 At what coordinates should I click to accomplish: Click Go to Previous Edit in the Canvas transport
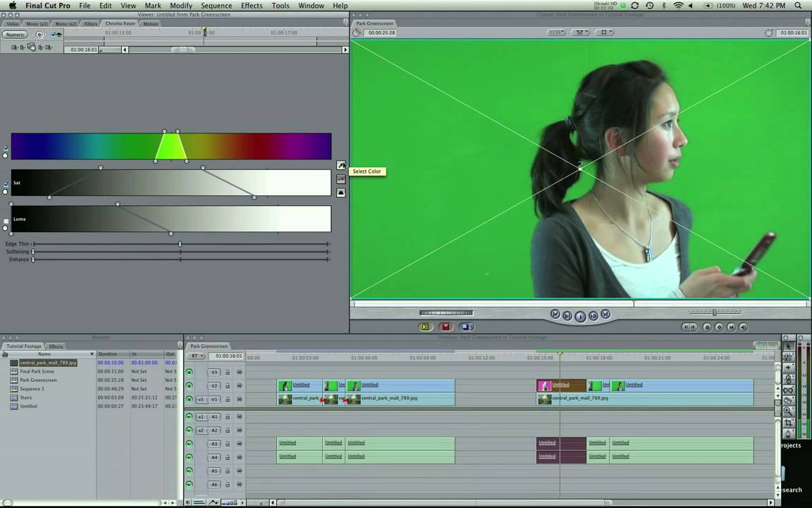[555, 314]
